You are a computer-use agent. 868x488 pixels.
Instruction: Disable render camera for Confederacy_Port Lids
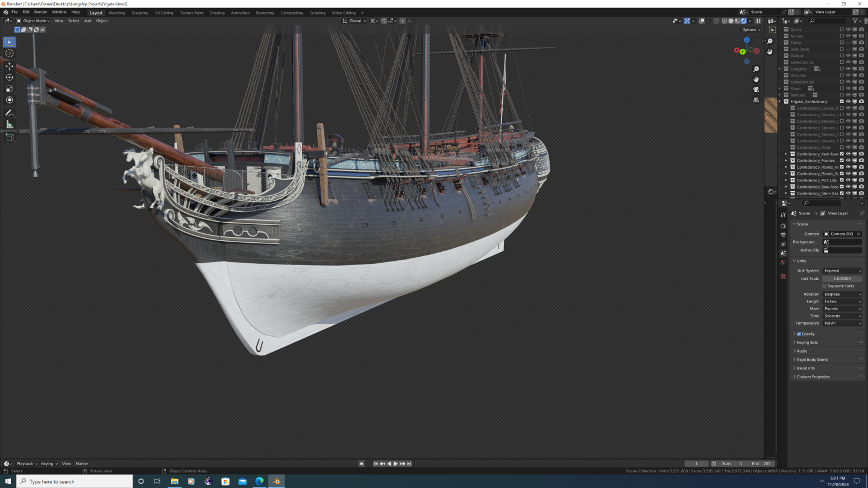861,180
